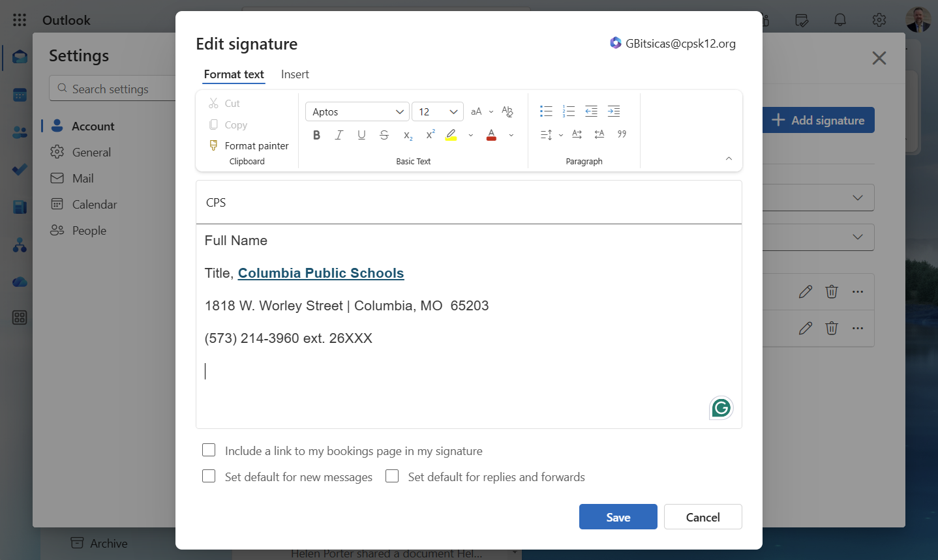Open Mail settings in the sidebar
The width and height of the screenshot is (938, 560).
pyautogui.click(x=83, y=178)
